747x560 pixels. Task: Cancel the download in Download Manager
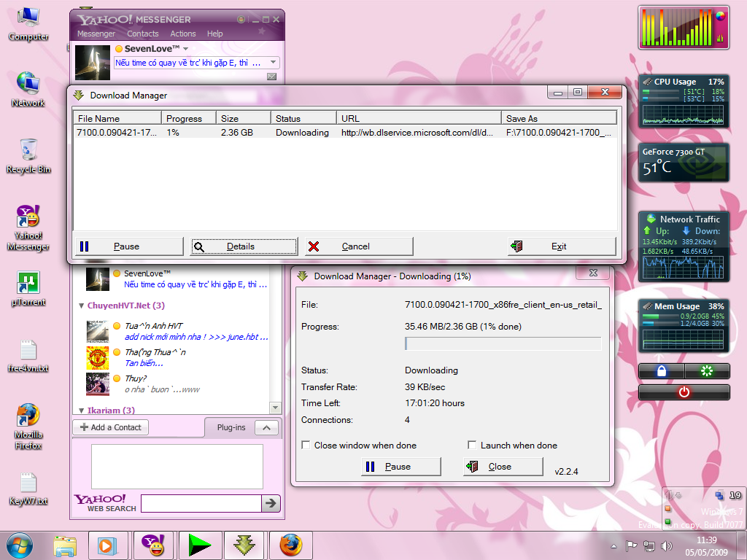pyautogui.click(x=359, y=246)
